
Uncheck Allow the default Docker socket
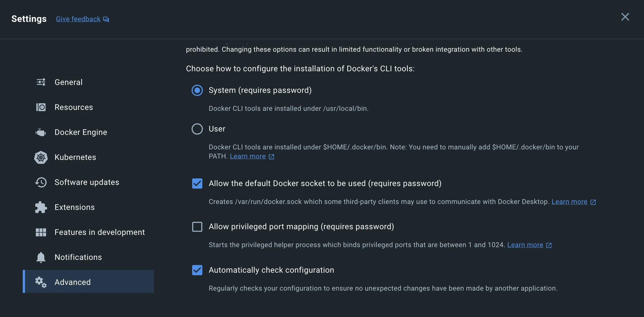(x=197, y=183)
